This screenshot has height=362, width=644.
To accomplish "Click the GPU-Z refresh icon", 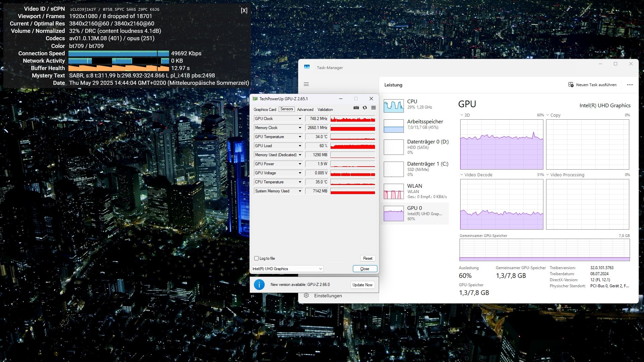I will [365, 108].
